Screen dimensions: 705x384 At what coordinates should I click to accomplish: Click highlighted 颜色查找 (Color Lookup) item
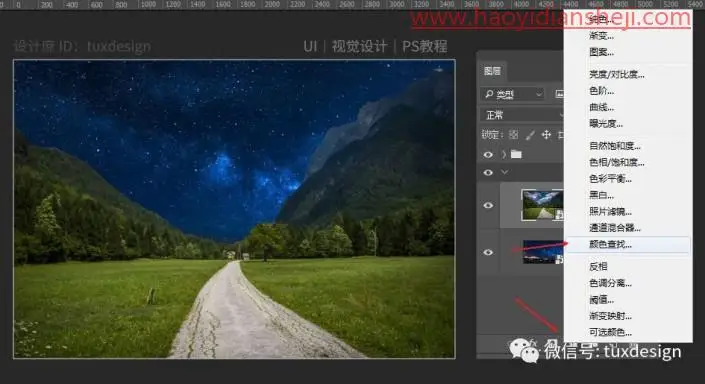(x=628, y=245)
